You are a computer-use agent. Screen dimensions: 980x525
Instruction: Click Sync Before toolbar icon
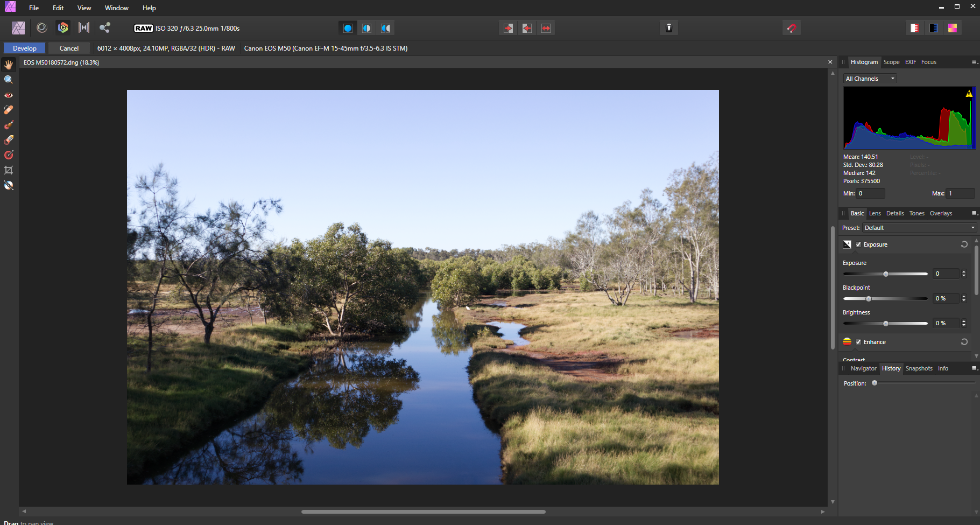click(x=508, y=28)
